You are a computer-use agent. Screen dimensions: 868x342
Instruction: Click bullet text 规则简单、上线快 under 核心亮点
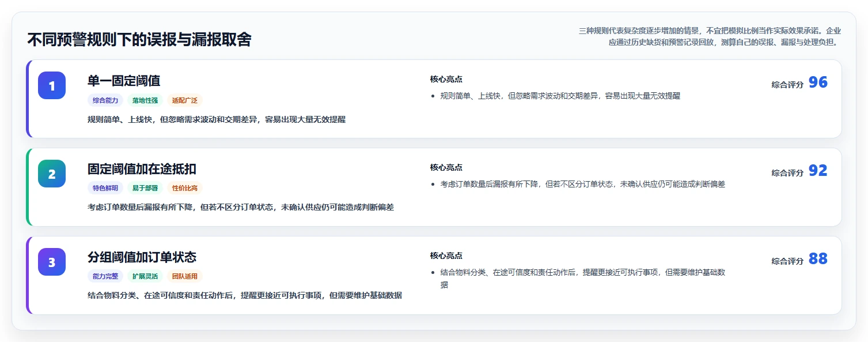tap(560, 96)
